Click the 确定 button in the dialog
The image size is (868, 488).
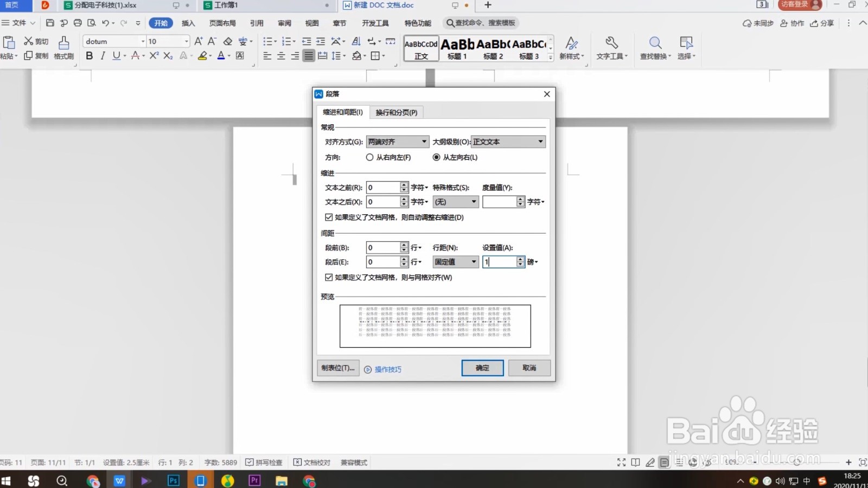tap(482, 368)
